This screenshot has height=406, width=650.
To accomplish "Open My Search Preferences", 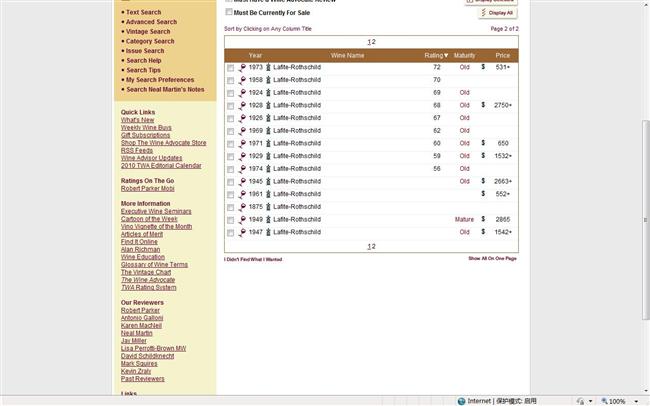I will (x=160, y=80).
